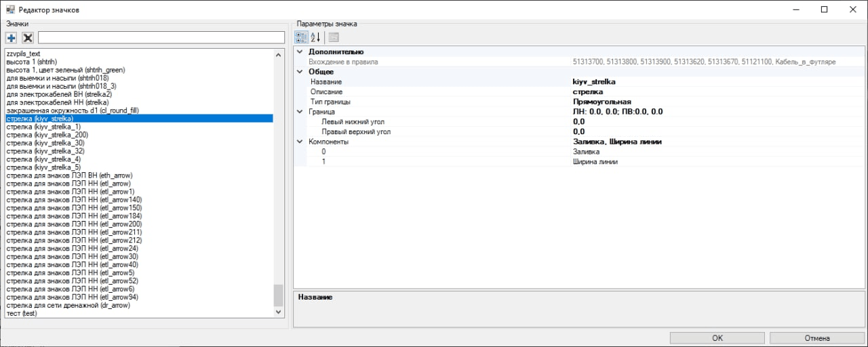Click the Редактор значков window icon
The height and width of the screenshot is (347, 868).
click(10, 9)
